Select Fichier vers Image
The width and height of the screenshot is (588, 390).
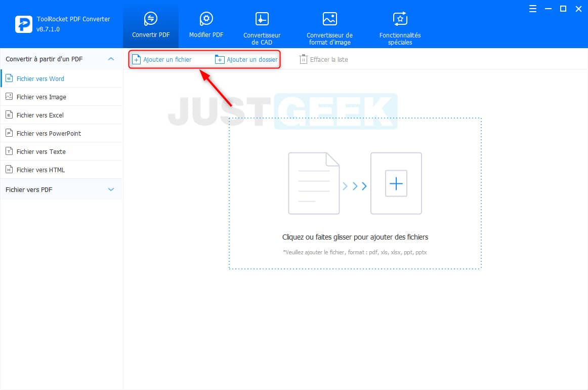(62, 97)
